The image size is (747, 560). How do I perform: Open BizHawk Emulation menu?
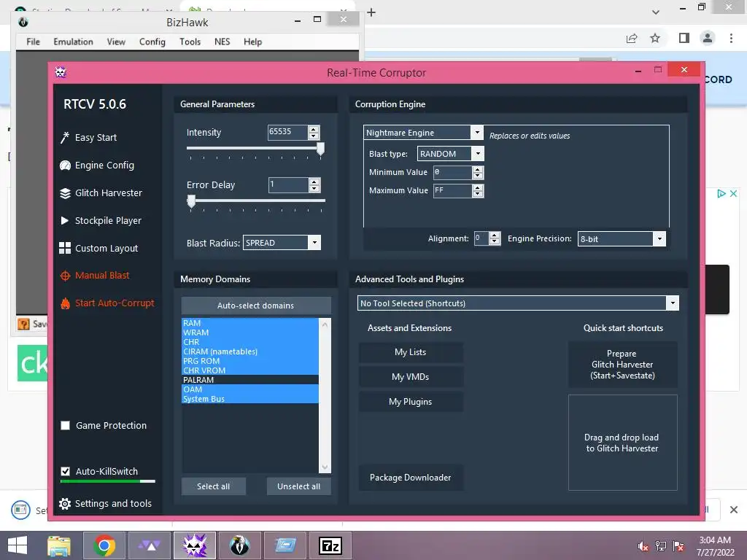click(x=74, y=42)
